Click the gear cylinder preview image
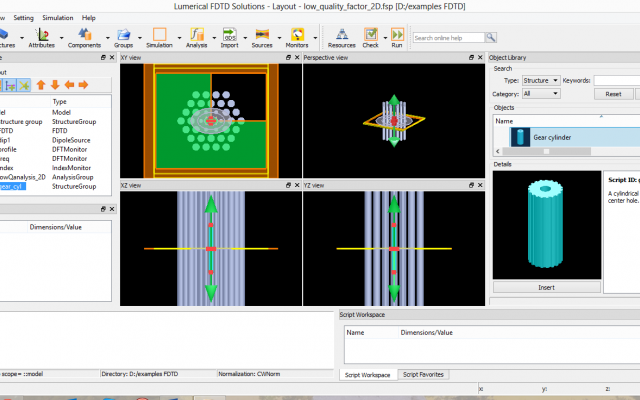640x400 pixels. [547, 225]
